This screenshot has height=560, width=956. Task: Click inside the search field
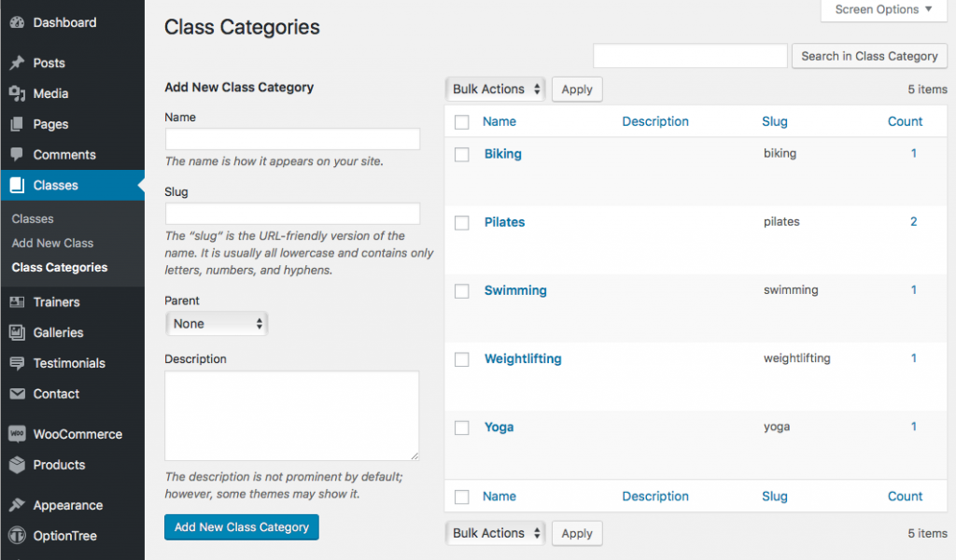689,56
